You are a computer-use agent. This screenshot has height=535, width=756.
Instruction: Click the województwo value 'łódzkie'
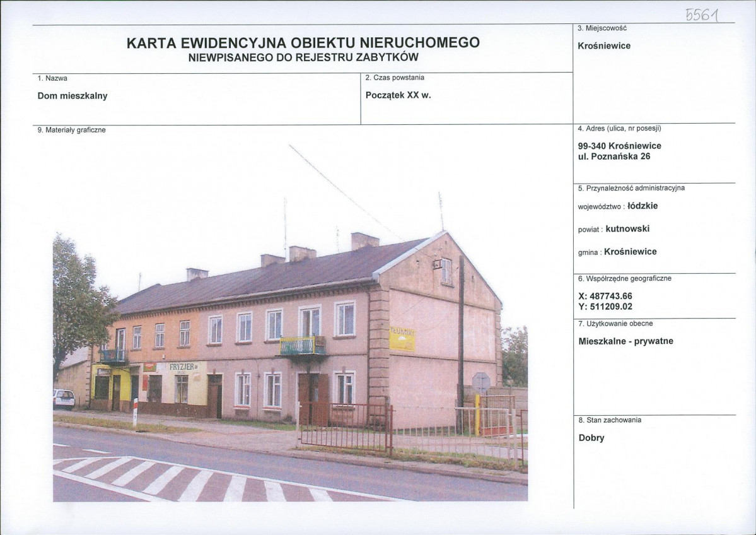(643, 206)
